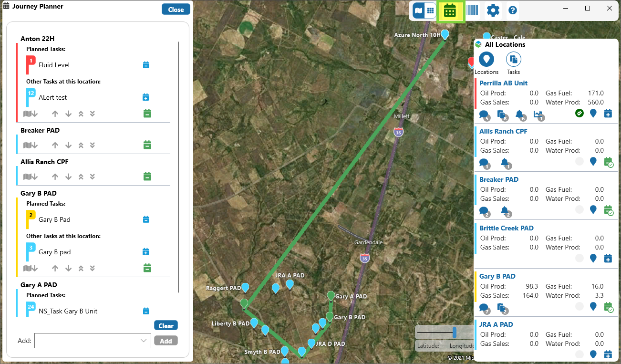
Task: Add Brittle Creek PAD to journey
Action: [608, 258]
